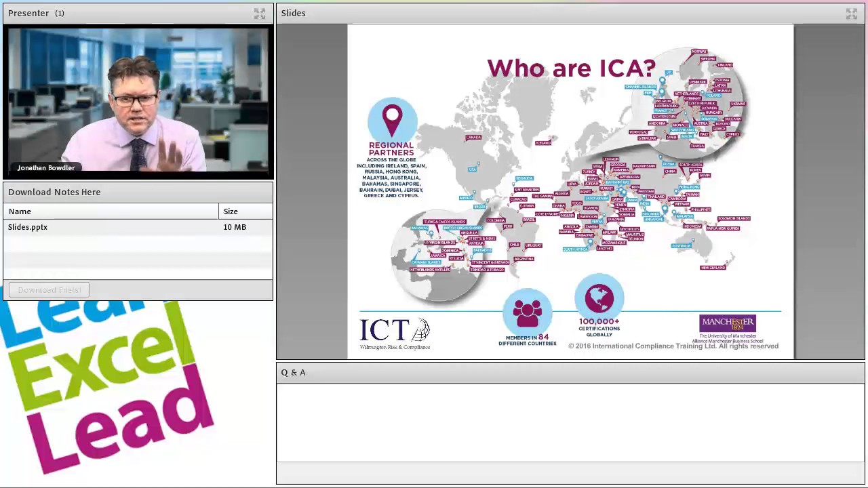Click the Manchester 1824 logo on slide
The width and height of the screenshot is (868, 488).
[728, 323]
